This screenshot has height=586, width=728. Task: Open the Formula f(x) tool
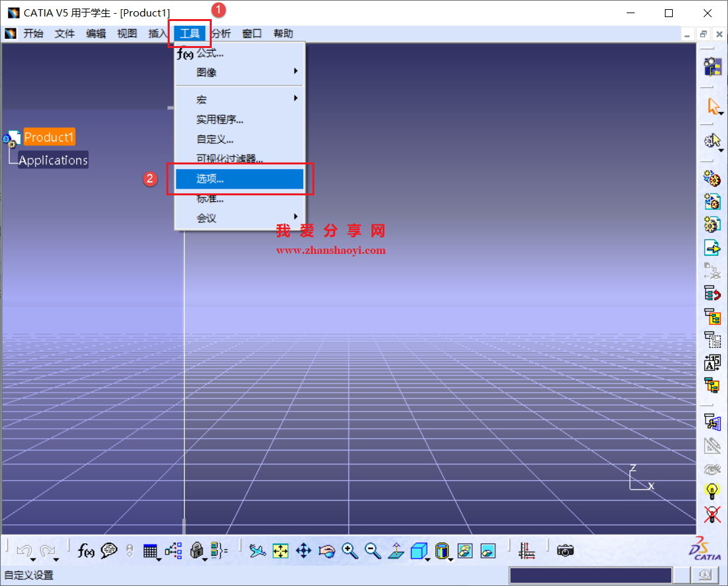86,550
